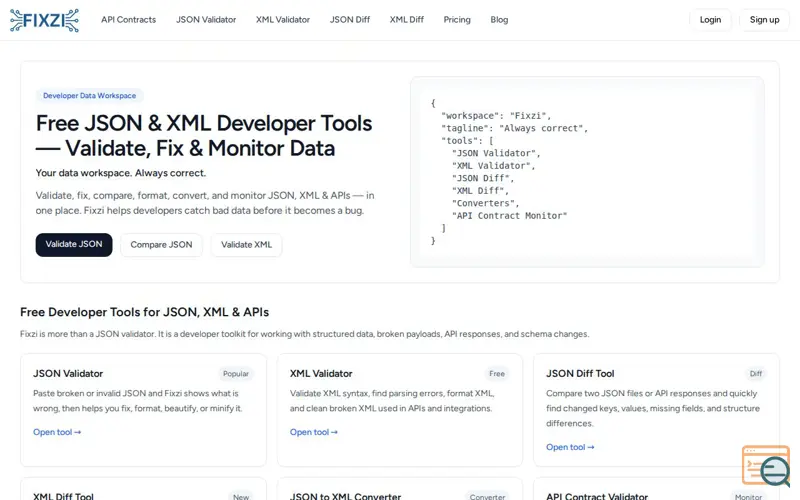Click the code sample JSON preview panel
The height and width of the screenshot is (500, 800).
pos(587,172)
